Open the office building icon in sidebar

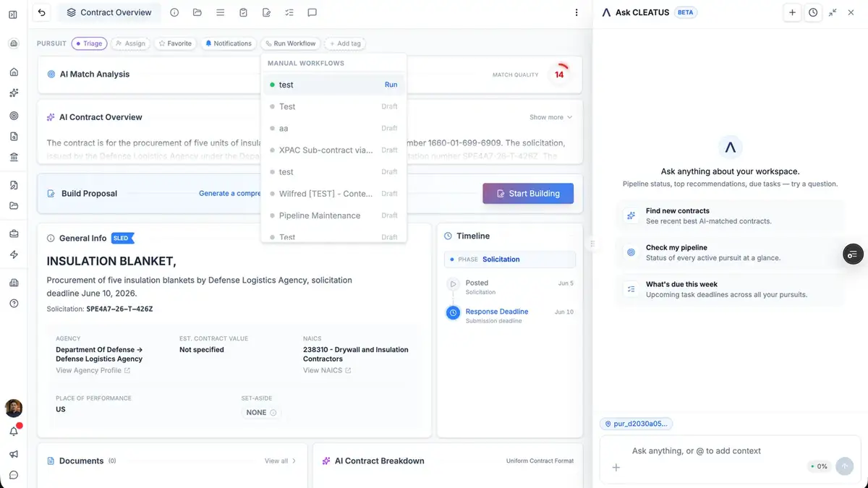point(14,282)
